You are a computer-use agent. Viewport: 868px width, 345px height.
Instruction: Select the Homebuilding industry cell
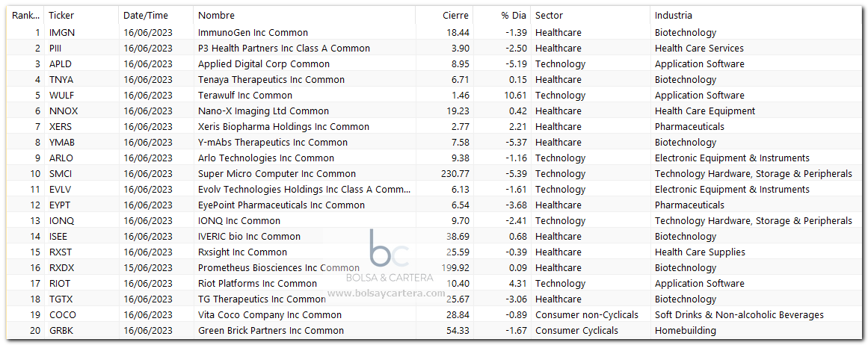click(x=756, y=331)
